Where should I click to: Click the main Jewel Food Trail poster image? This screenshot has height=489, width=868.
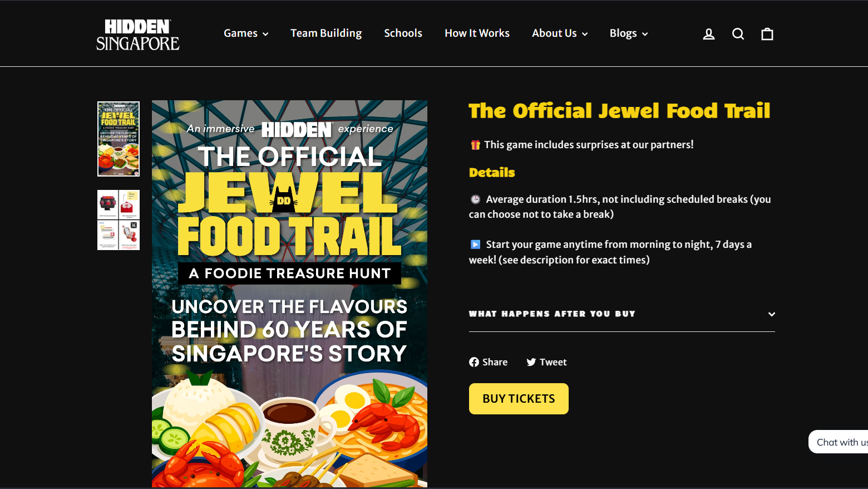(289, 294)
